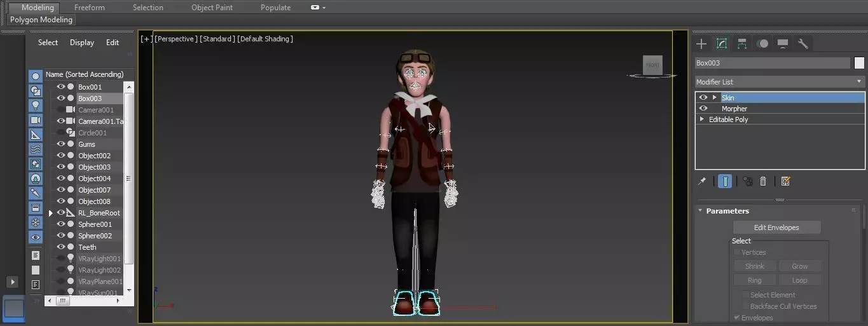Open the Modifier List dropdown
The width and height of the screenshot is (868, 326).
[780, 82]
